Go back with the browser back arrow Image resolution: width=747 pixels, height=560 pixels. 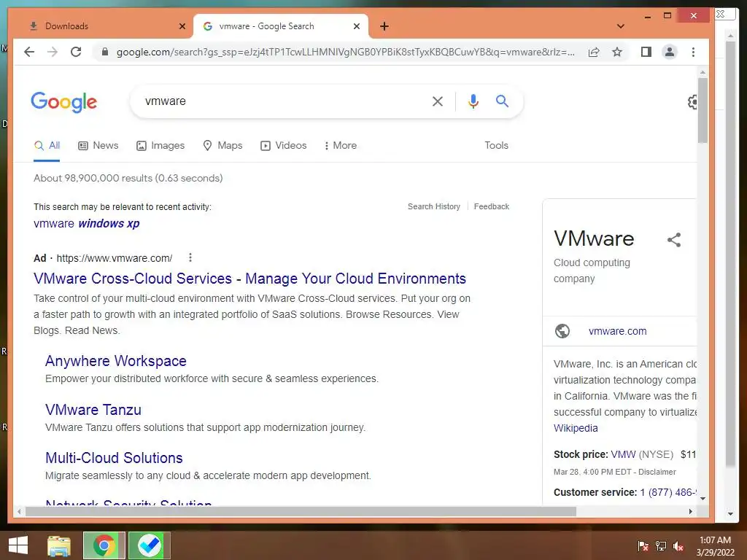click(29, 52)
